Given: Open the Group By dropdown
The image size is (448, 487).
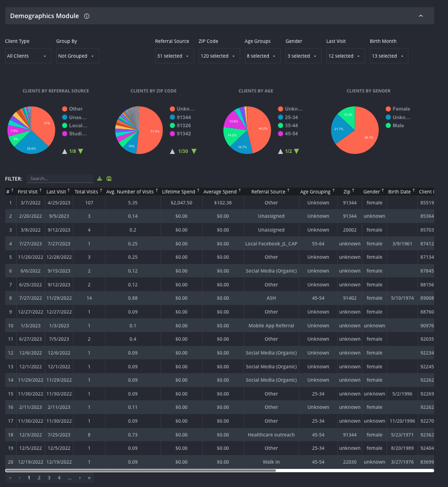Looking at the screenshot, I should pos(77,56).
